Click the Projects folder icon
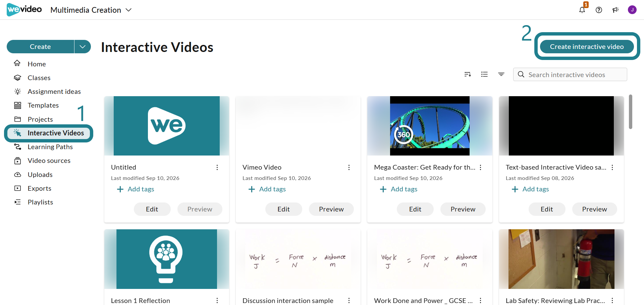644x305 pixels. (x=17, y=119)
